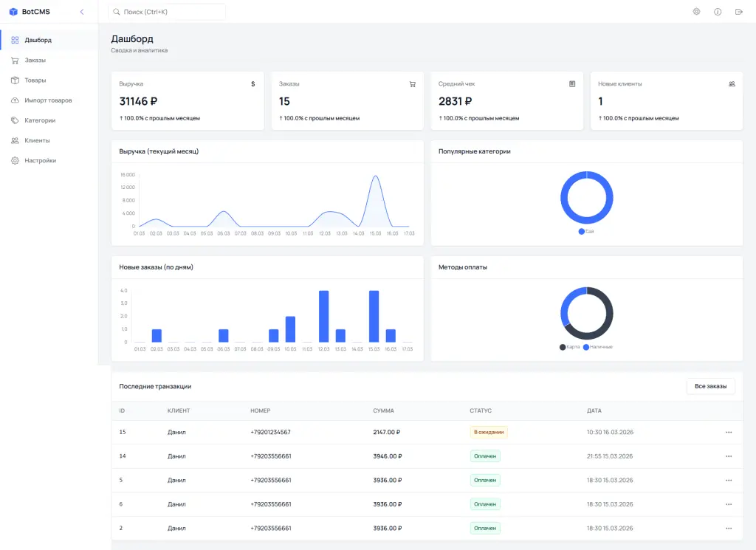756x550 pixels.
Task: Click the Поиск search field
Action: pos(167,12)
